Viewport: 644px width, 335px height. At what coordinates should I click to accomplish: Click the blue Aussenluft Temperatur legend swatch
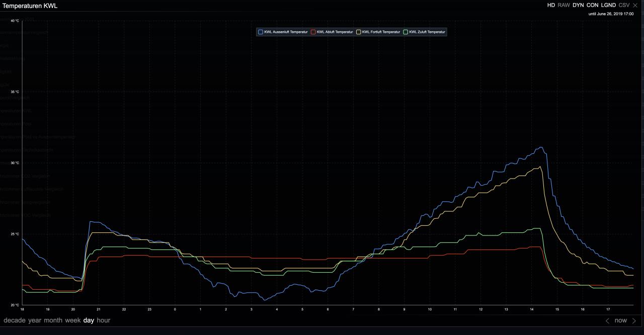261,32
